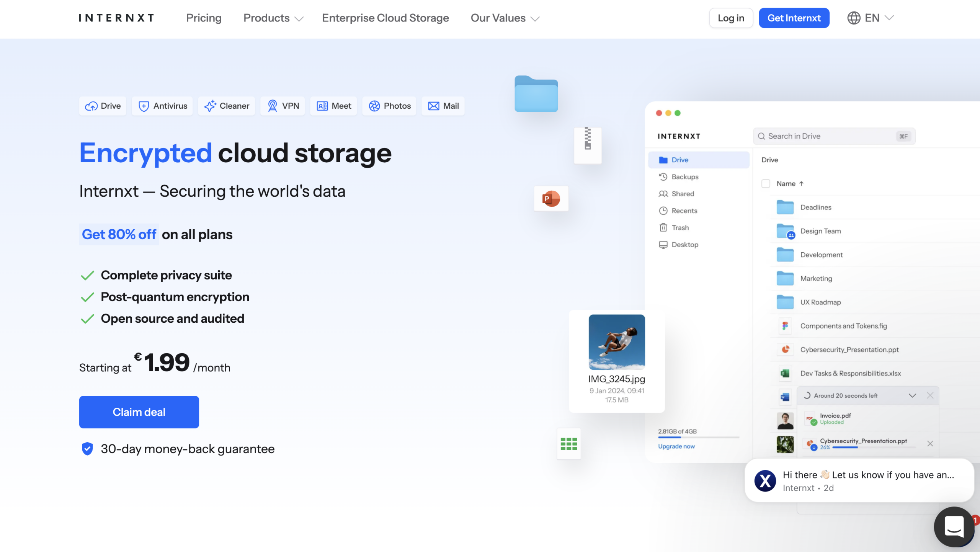The height and width of the screenshot is (552, 980).
Task: Click the floating blue folder icon
Action: click(x=536, y=94)
